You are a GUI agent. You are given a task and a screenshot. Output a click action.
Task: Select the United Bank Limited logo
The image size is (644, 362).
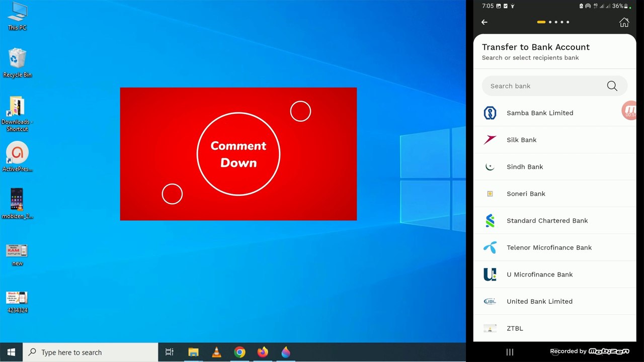point(490,301)
